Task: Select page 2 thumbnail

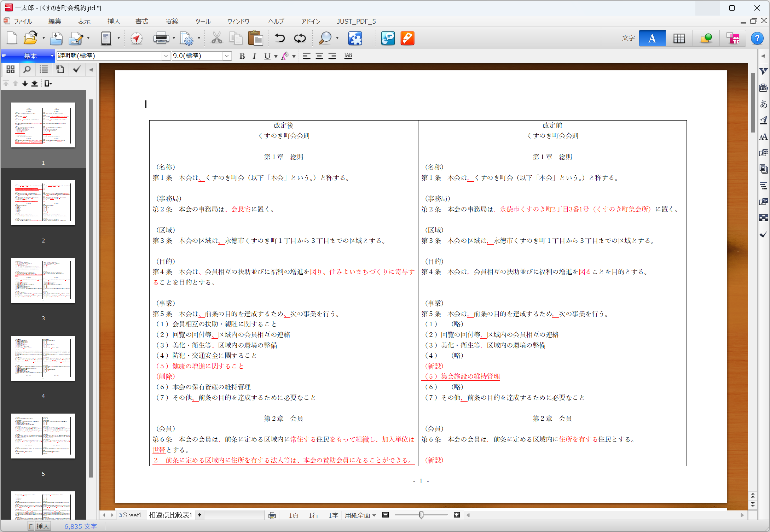Action: point(43,203)
